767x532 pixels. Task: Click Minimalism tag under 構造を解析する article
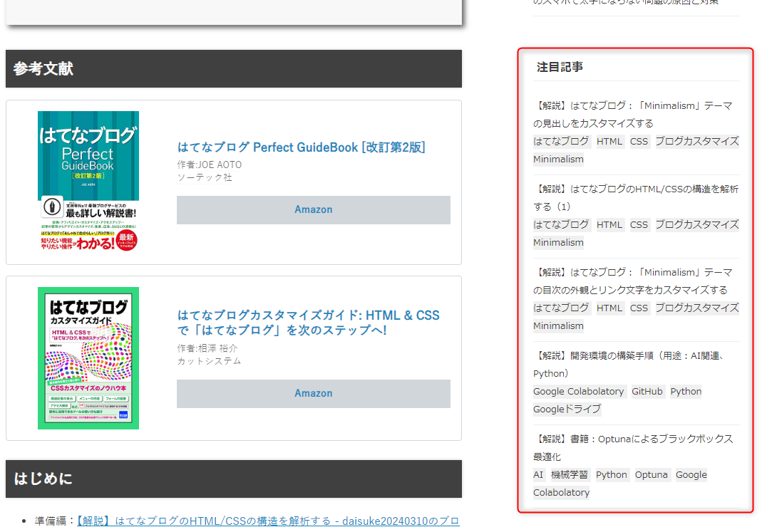click(x=558, y=243)
